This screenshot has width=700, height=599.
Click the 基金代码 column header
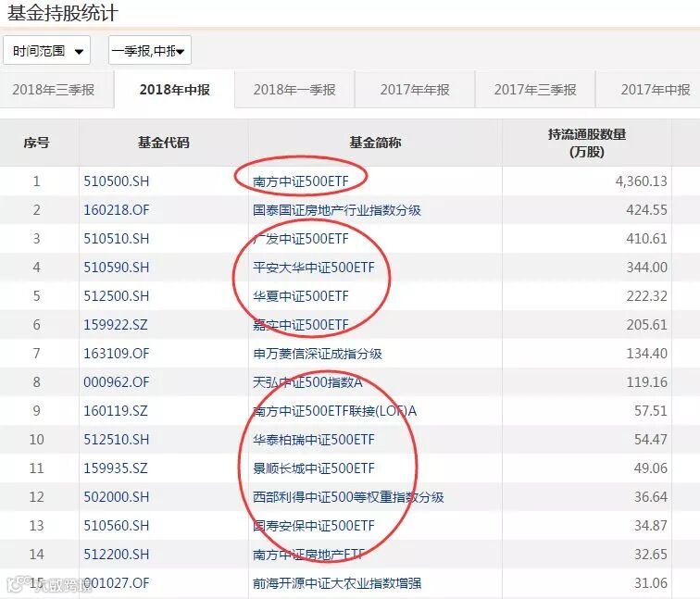pyautogui.click(x=163, y=143)
